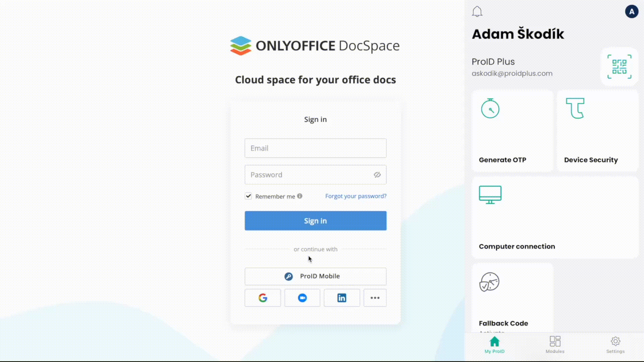Open the QR code scanner
This screenshot has width=644, height=362.
pos(619,67)
